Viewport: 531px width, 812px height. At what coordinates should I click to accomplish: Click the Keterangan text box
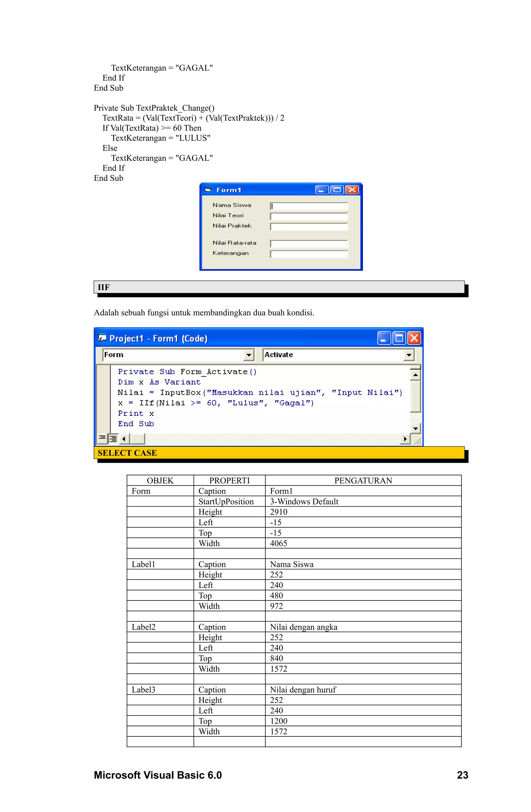[309, 254]
